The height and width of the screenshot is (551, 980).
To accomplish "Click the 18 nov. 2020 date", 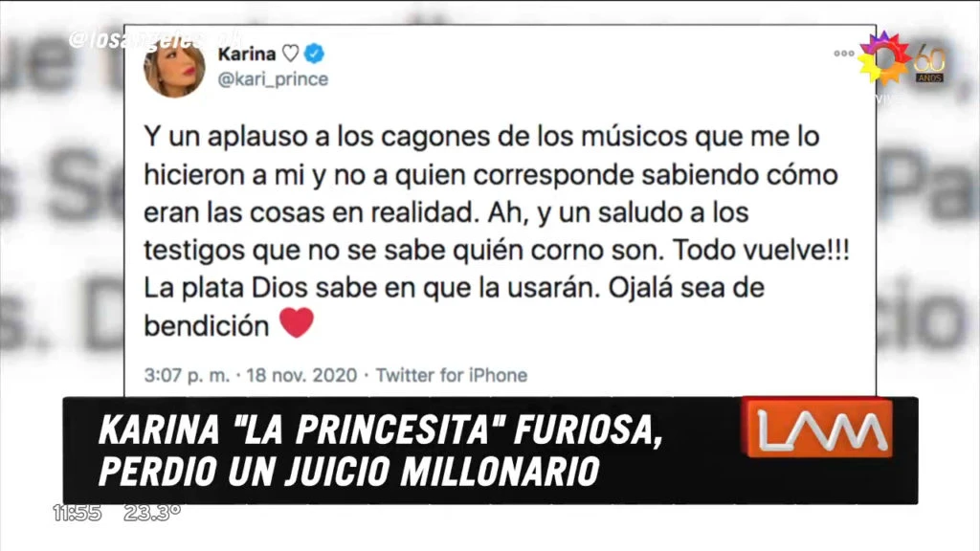I will point(301,375).
